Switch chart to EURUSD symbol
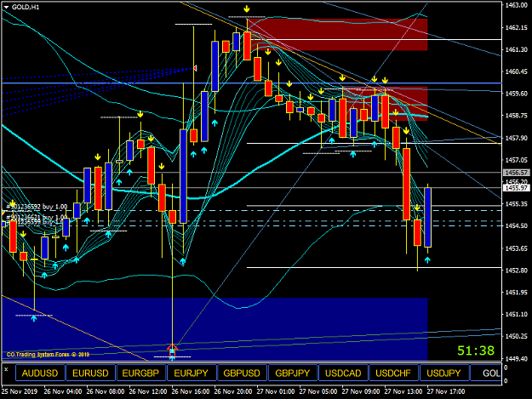The image size is (532, 399). tap(90, 373)
